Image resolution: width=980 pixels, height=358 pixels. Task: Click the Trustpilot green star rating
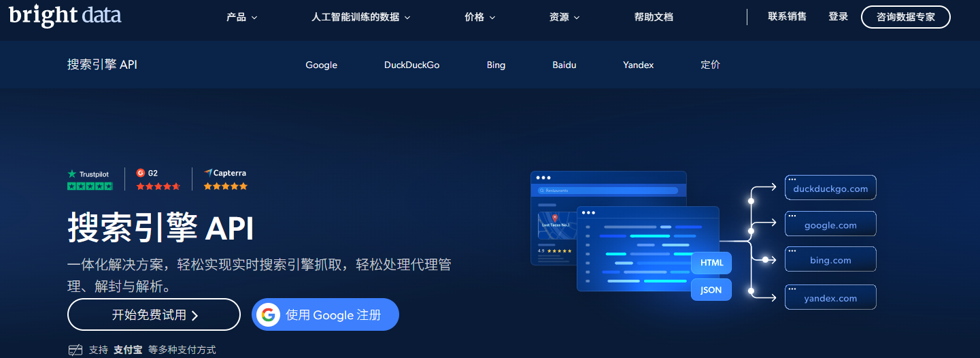click(90, 186)
